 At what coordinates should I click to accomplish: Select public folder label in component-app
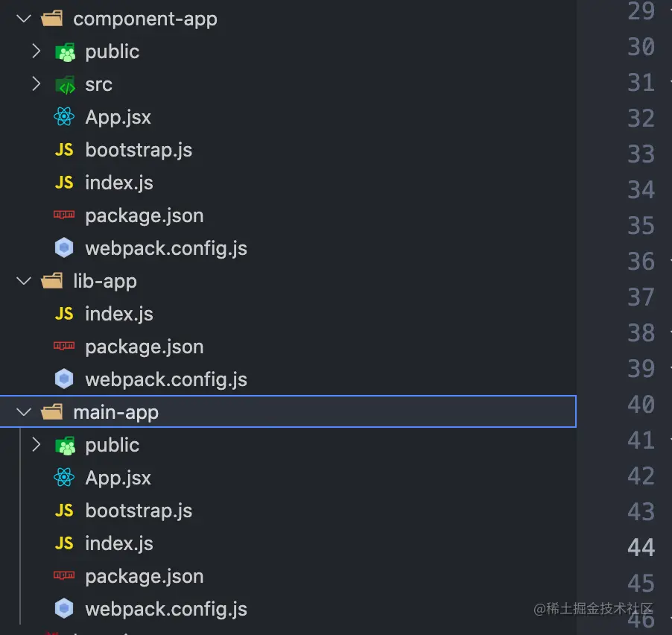pyautogui.click(x=112, y=52)
